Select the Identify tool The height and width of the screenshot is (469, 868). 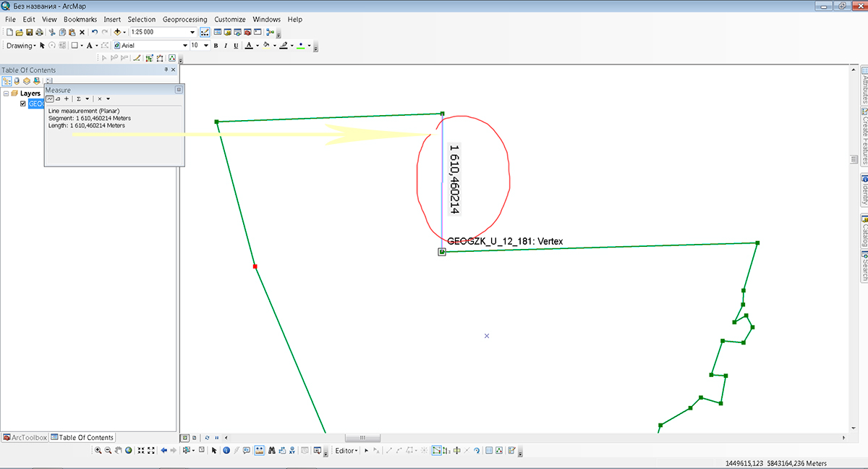[226, 450]
